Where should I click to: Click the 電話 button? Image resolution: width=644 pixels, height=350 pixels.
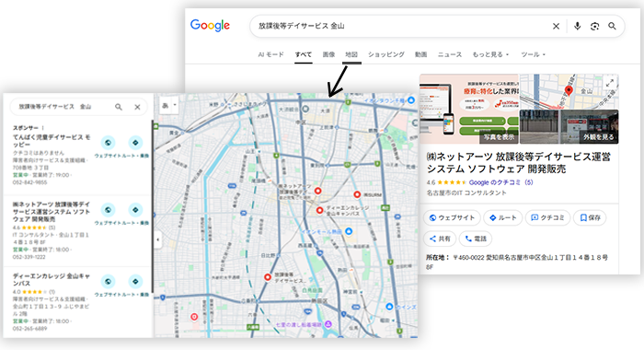pyautogui.click(x=476, y=239)
